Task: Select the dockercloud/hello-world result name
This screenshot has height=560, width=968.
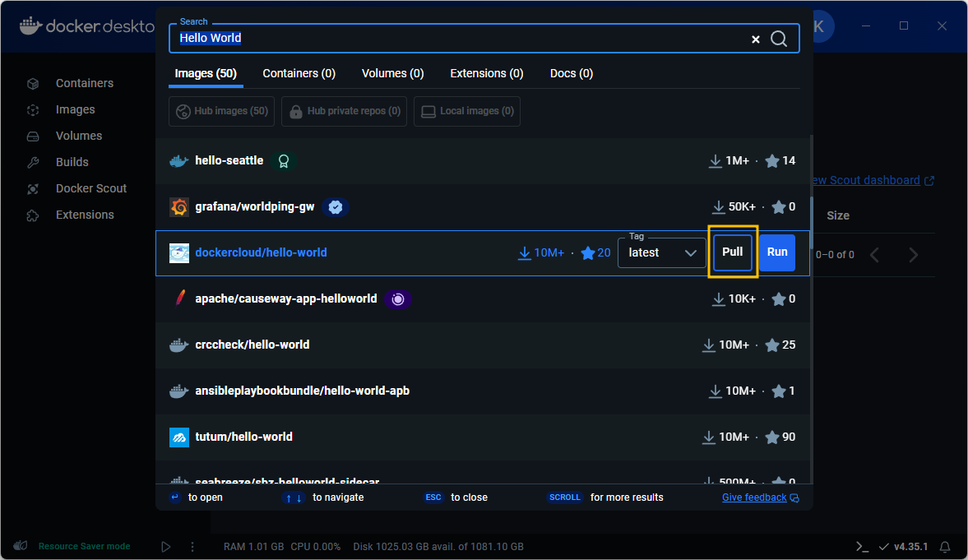Action: (x=261, y=252)
